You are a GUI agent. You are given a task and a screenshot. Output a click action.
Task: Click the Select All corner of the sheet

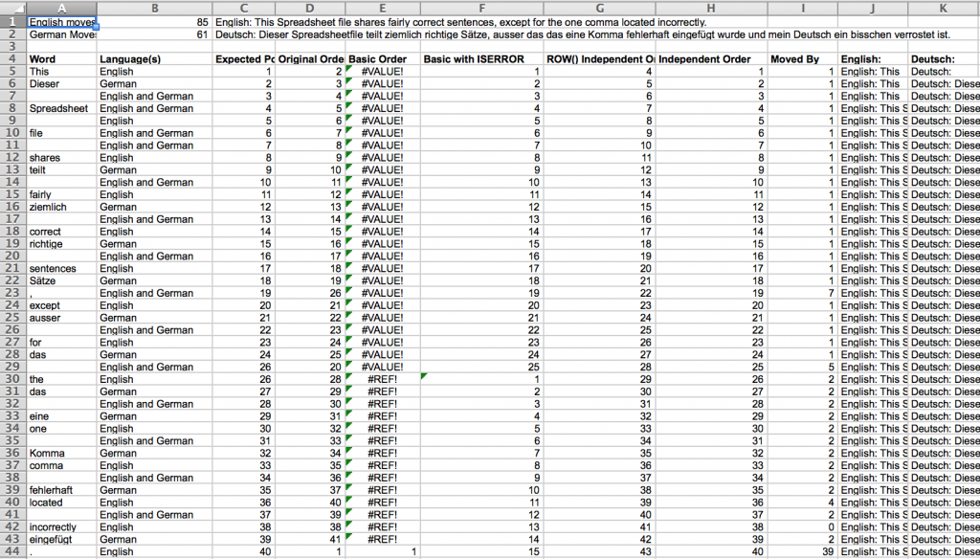pyautogui.click(x=13, y=8)
